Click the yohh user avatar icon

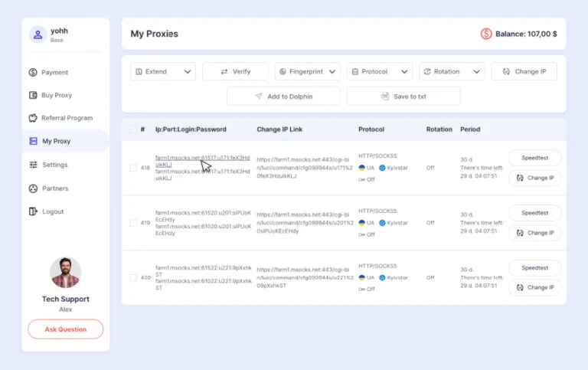click(38, 34)
